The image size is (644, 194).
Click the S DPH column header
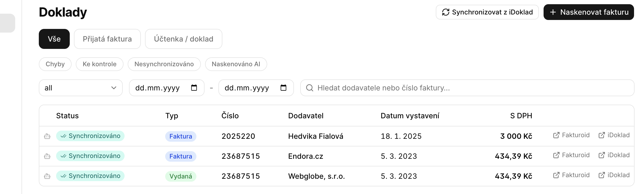coord(521,116)
